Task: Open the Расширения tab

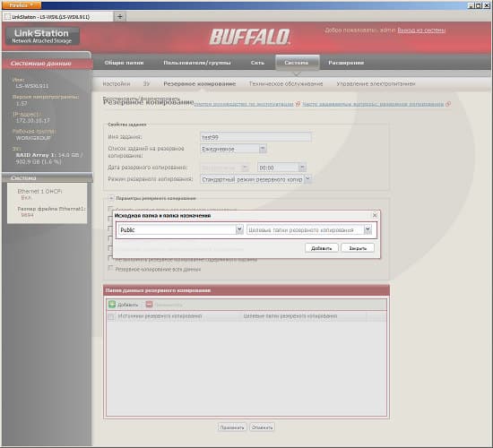Action: tap(346, 63)
